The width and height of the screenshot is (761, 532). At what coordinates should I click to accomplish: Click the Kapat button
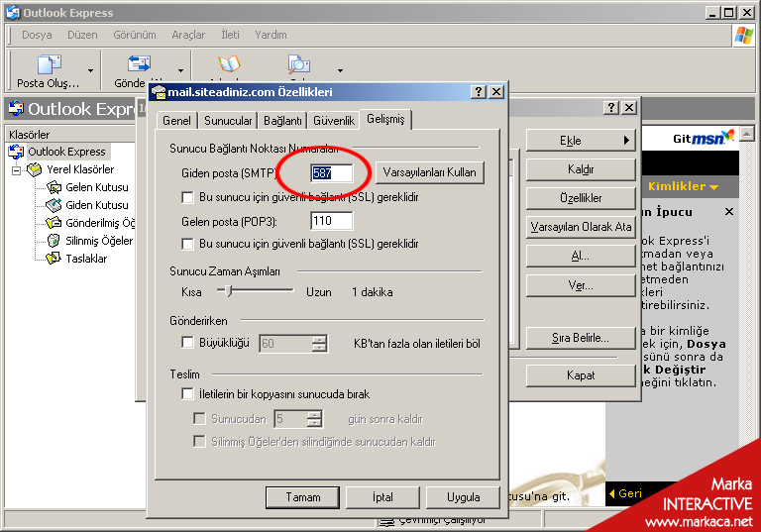tap(581, 375)
